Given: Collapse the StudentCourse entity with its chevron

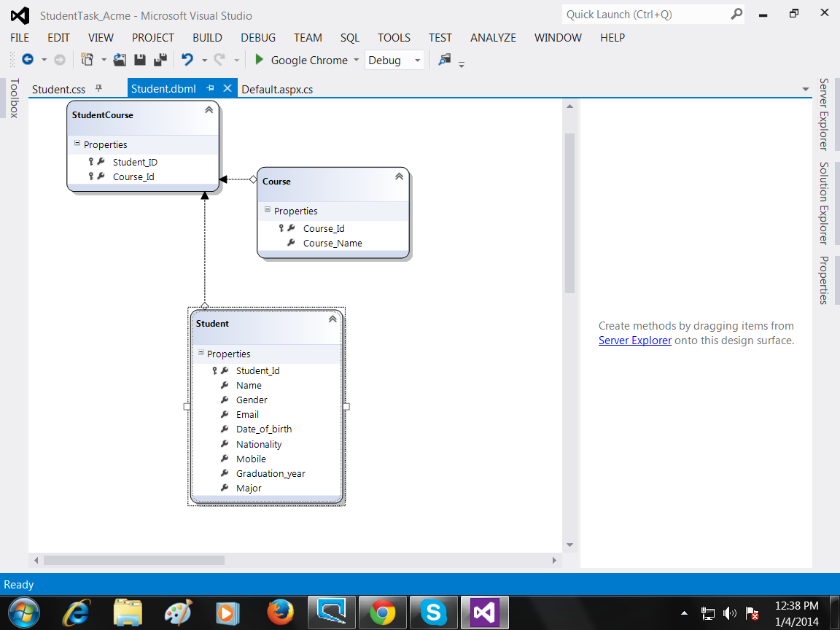Looking at the screenshot, I should (x=209, y=109).
